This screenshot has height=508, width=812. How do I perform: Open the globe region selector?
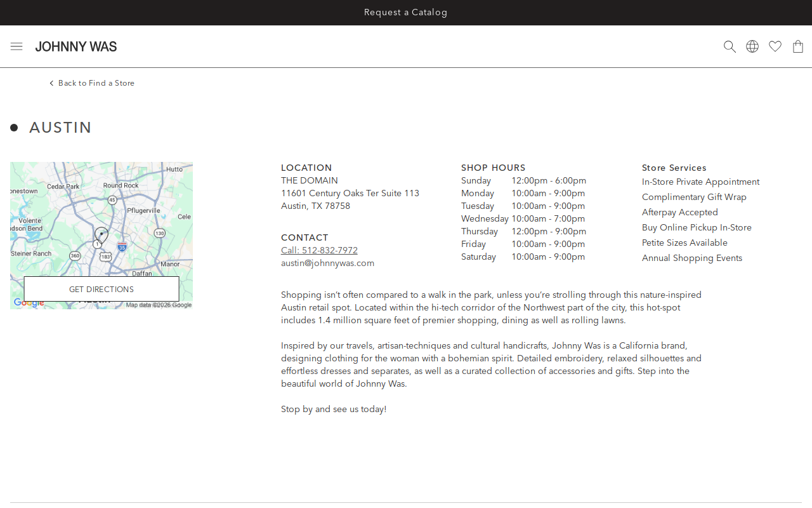point(752,46)
